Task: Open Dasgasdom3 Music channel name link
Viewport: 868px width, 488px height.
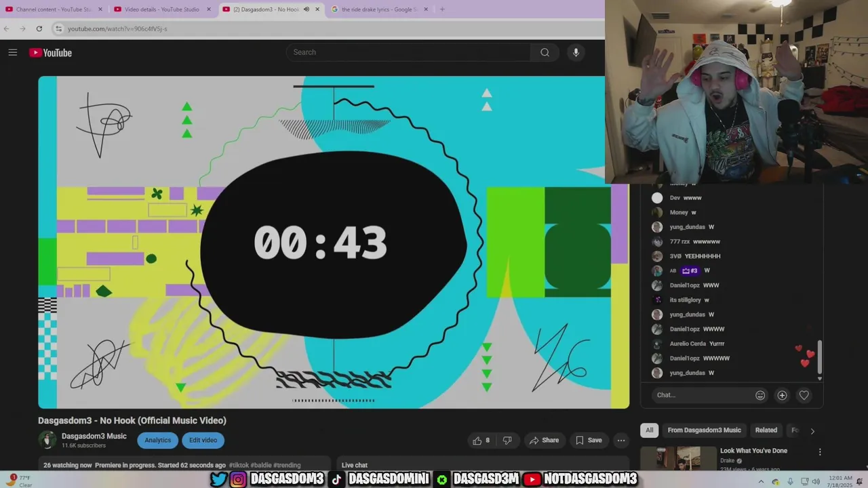Action: tap(94, 436)
